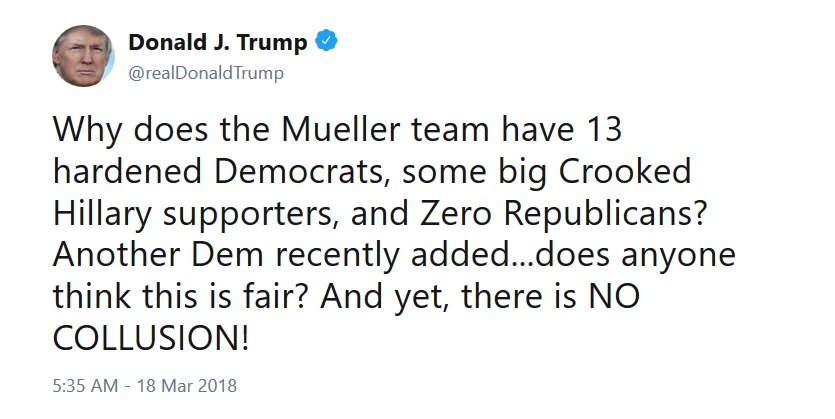835x419 pixels.
Task: Open the Donald J. Trump display name
Action: tap(218, 42)
